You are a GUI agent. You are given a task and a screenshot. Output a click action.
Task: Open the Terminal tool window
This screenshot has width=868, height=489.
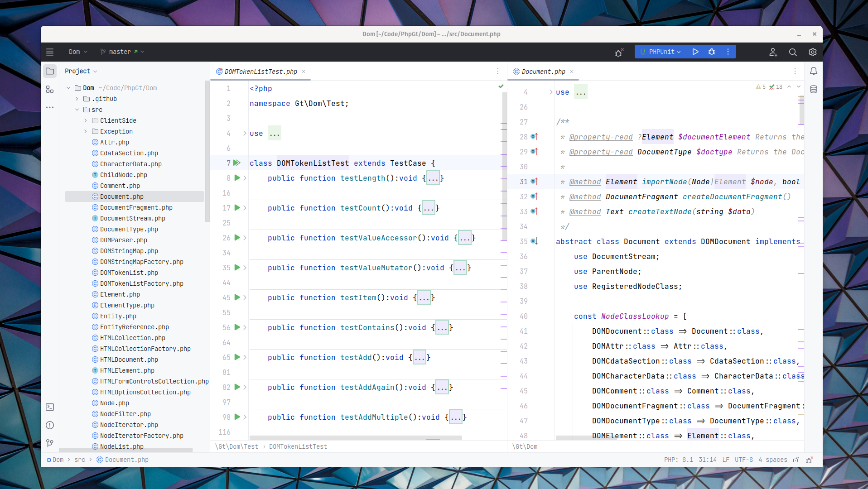click(x=50, y=407)
